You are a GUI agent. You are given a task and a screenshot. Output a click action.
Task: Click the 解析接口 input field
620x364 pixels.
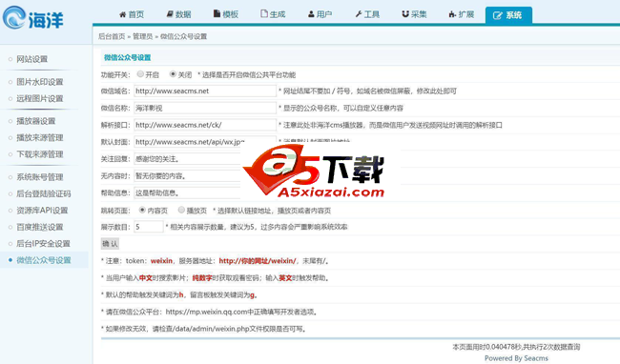pyautogui.click(x=205, y=125)
